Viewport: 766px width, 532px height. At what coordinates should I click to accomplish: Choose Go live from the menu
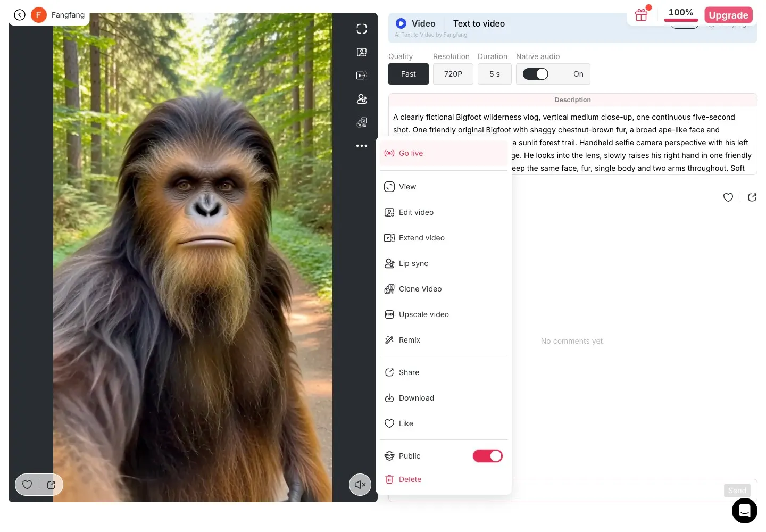444,153
